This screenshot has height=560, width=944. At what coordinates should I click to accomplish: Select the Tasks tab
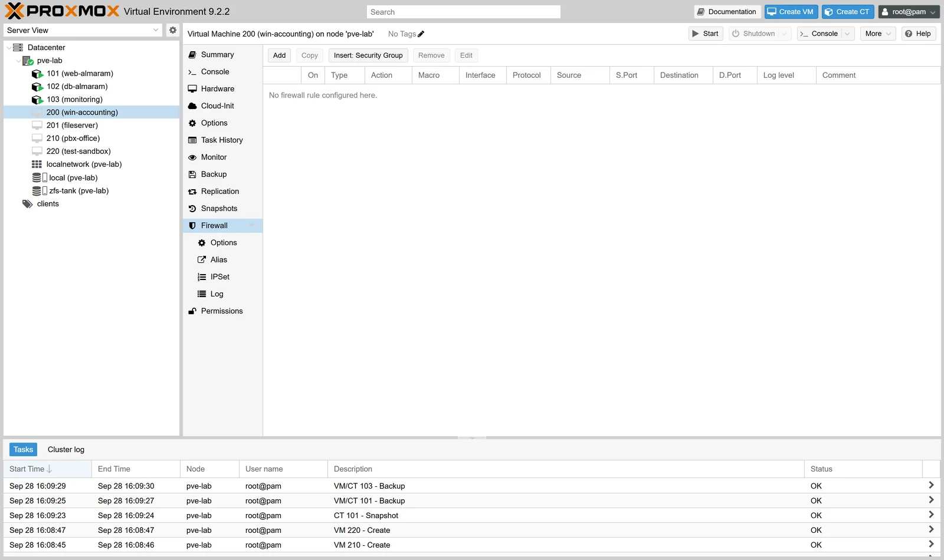point(24,450)
